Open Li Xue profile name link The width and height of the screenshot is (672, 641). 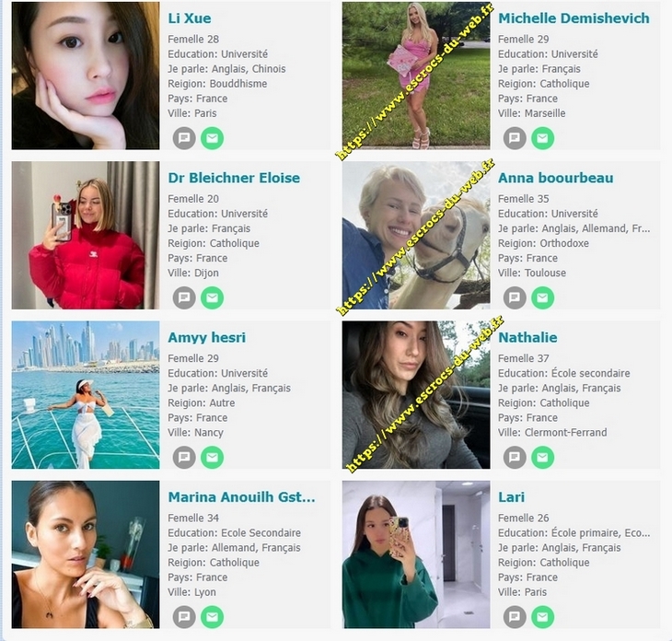[x=190, y=18]
